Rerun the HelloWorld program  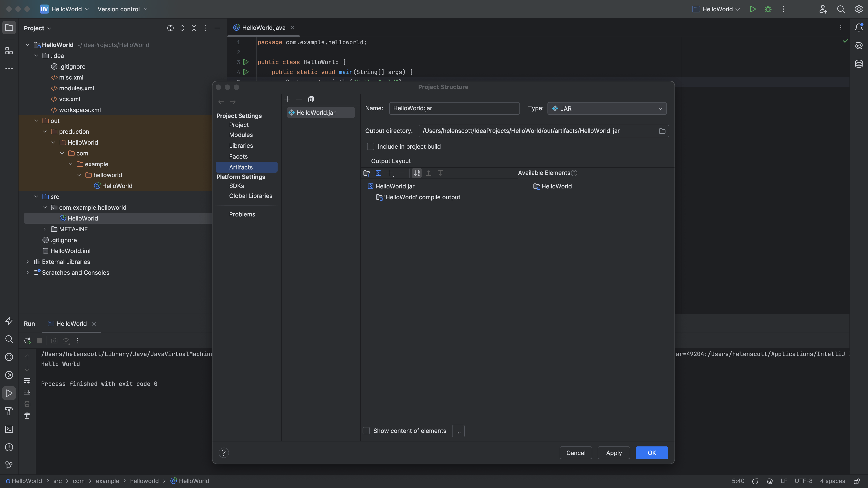click(27, 340)
